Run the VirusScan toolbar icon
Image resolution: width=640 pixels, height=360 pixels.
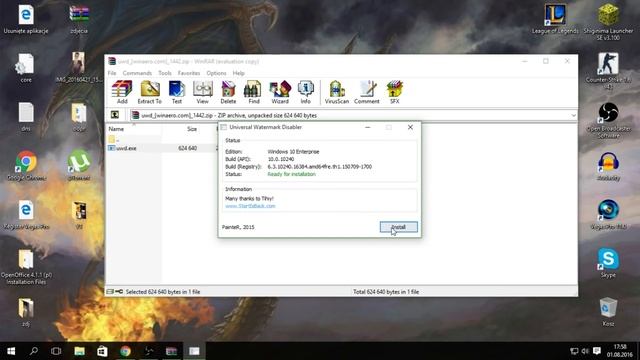click(x=337, y=92)
